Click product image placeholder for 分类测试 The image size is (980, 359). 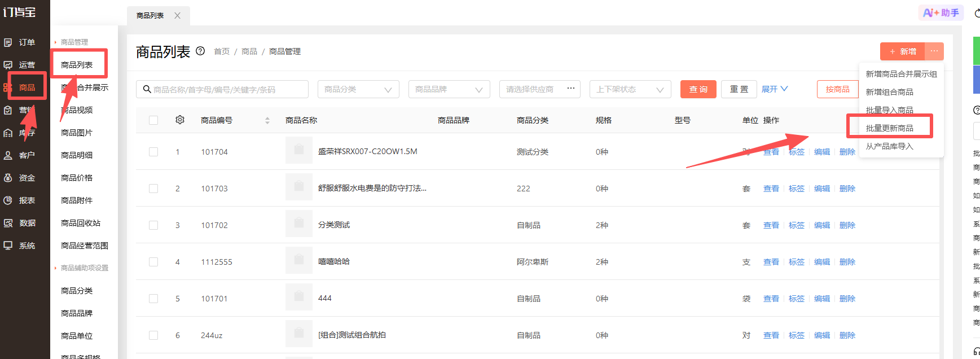click(x=299, y=225)
